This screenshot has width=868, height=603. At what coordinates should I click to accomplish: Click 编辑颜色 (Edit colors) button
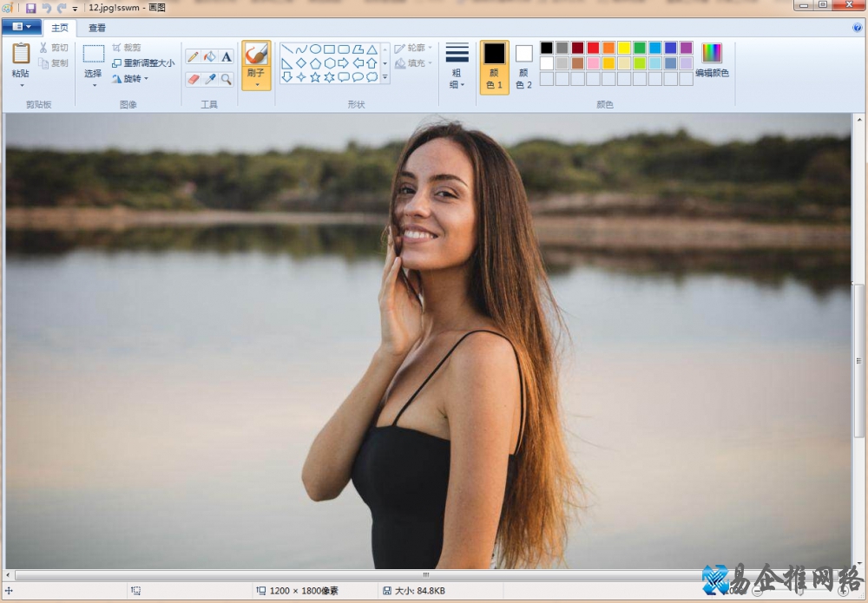tap(712, 61)
